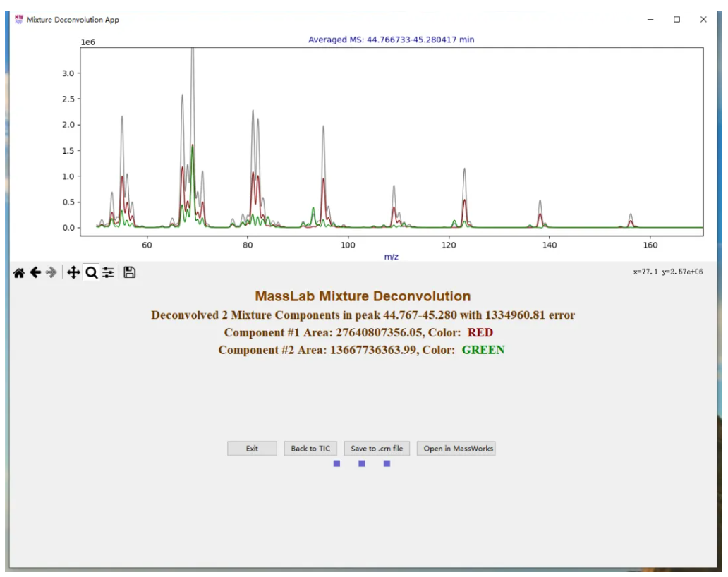Go forward to next plot view
Viewport: 728px width, 577px height.
pos(51,272)
